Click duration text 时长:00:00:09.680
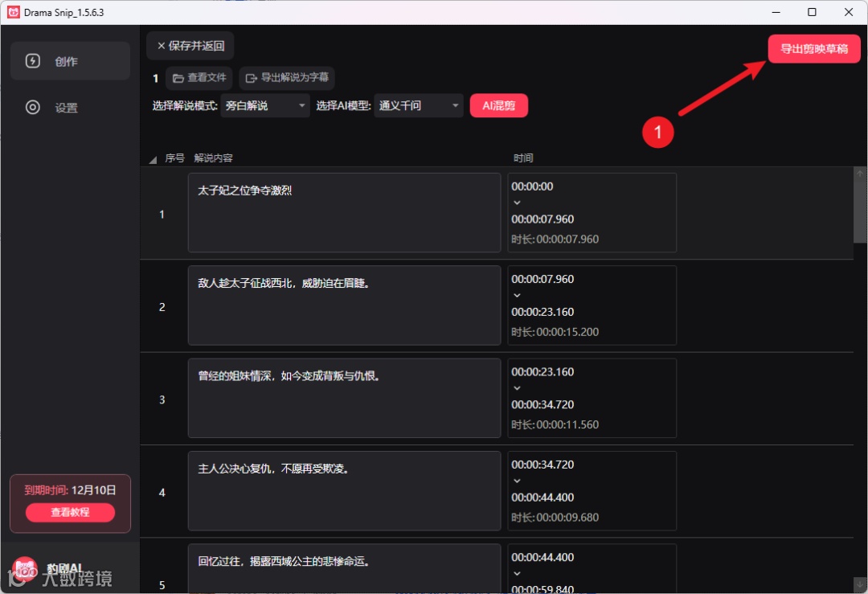 (555, 518)
